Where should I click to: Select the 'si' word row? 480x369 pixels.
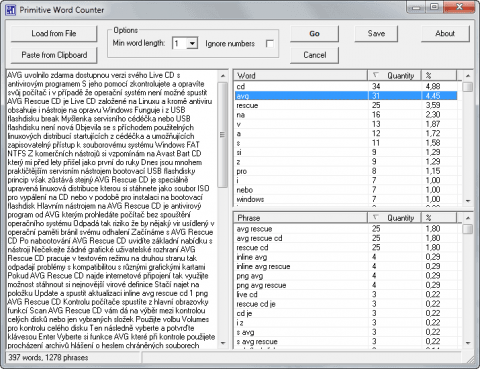point(346,152)
